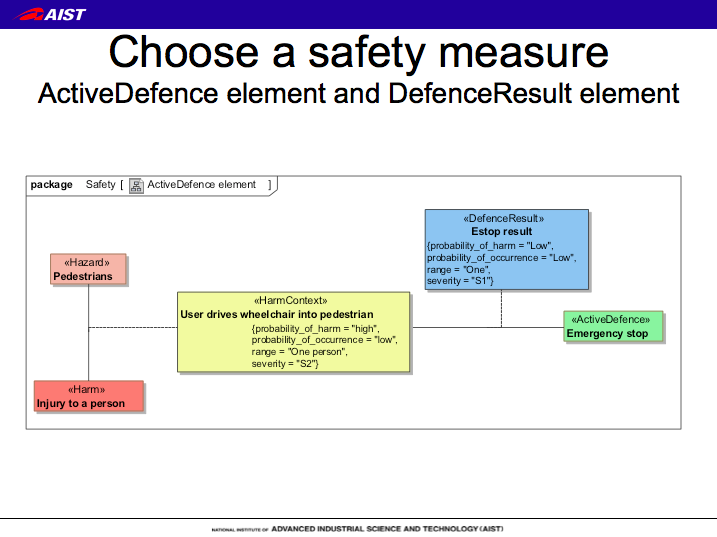This screenshot has width=717, height=537.
Task: Click the AIST footer organization text
Action: click(x=357, y=527)
